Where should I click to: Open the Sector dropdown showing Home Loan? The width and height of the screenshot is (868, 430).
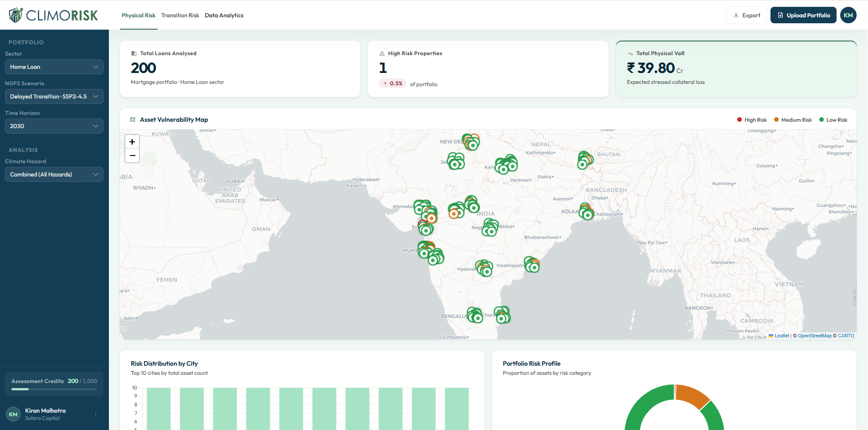point(54,67)
